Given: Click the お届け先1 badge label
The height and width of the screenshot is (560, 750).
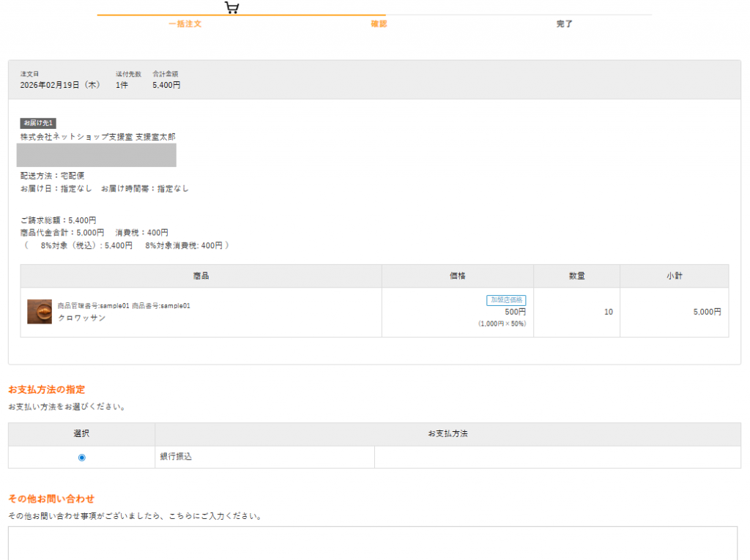Looking at the screenshot, I should [38, 123].
